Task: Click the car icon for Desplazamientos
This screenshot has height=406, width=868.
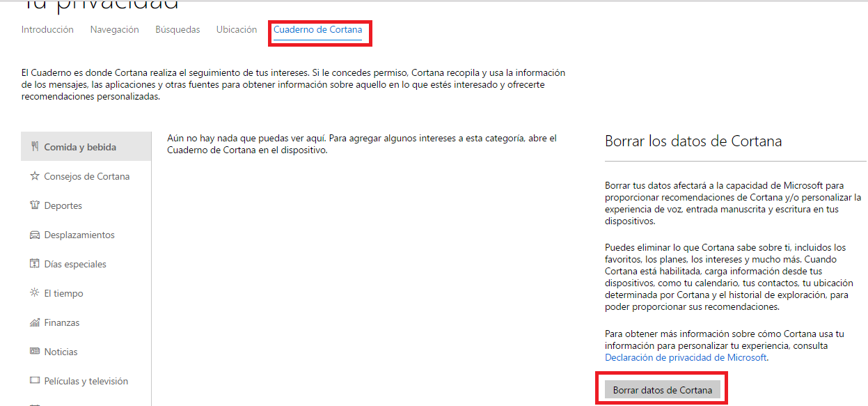Action: [34, 235]
